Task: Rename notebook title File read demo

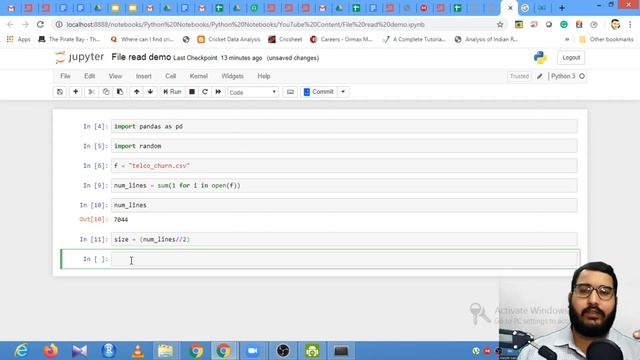Action: click(x=141, y=57)
